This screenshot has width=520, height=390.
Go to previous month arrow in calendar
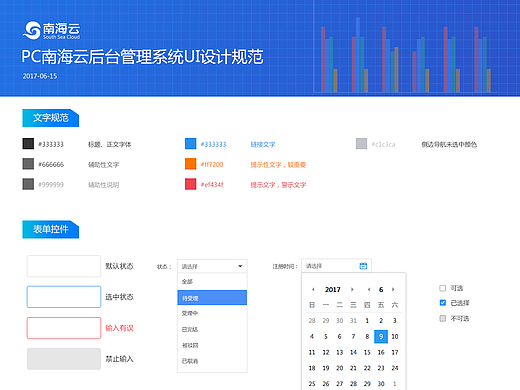[x=369, y=289]
